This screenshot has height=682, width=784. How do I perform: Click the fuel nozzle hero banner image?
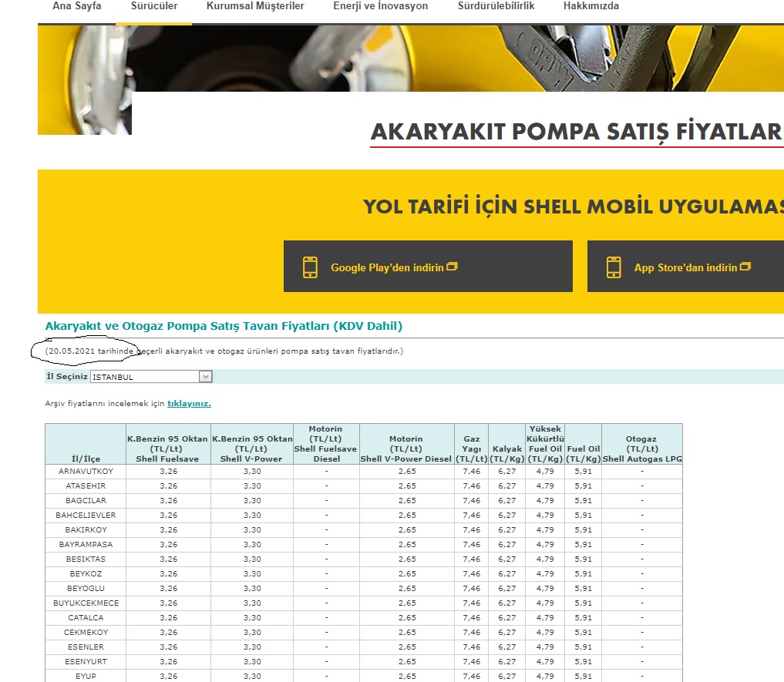point(410,58)
